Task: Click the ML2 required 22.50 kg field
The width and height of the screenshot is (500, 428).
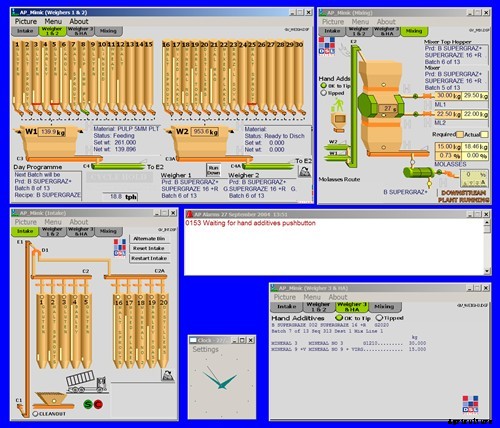Action: point(448,114)
